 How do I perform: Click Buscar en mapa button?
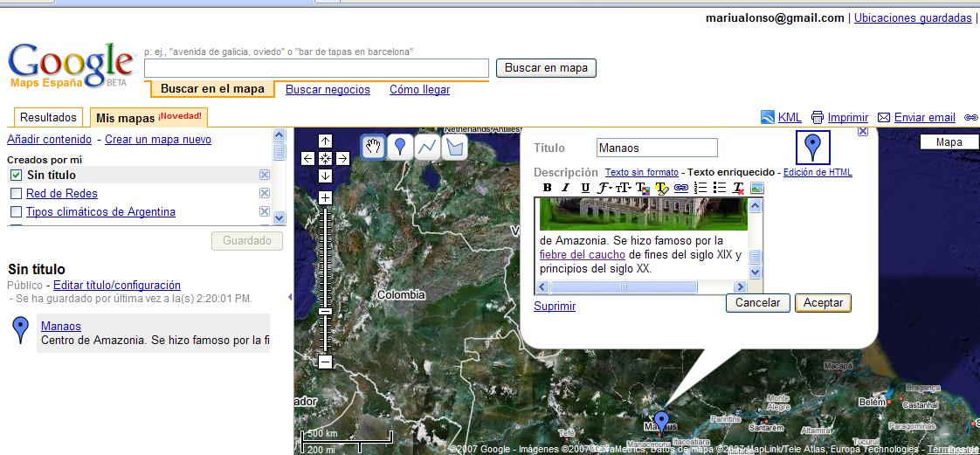[546, 67]
